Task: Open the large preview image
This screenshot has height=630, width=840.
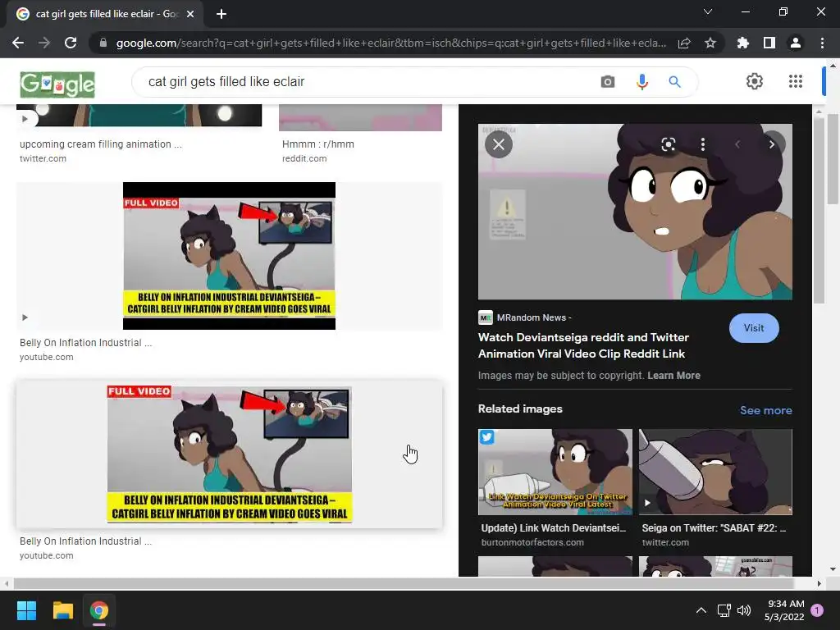Action: point(635,212)
